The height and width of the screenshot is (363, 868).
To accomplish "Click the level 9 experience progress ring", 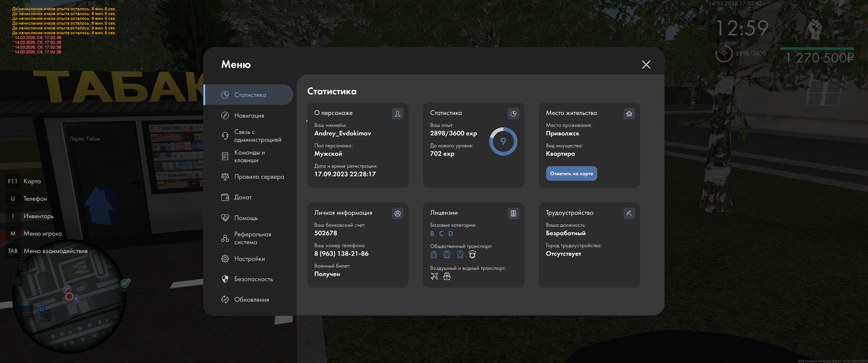I will tap(503, 141).
